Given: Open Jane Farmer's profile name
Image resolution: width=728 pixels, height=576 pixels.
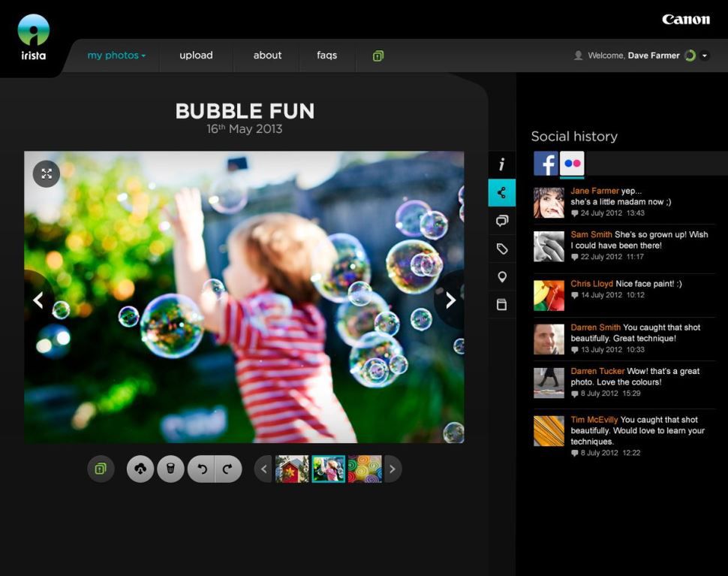Looking at the screenshot, I should (594, 191).
